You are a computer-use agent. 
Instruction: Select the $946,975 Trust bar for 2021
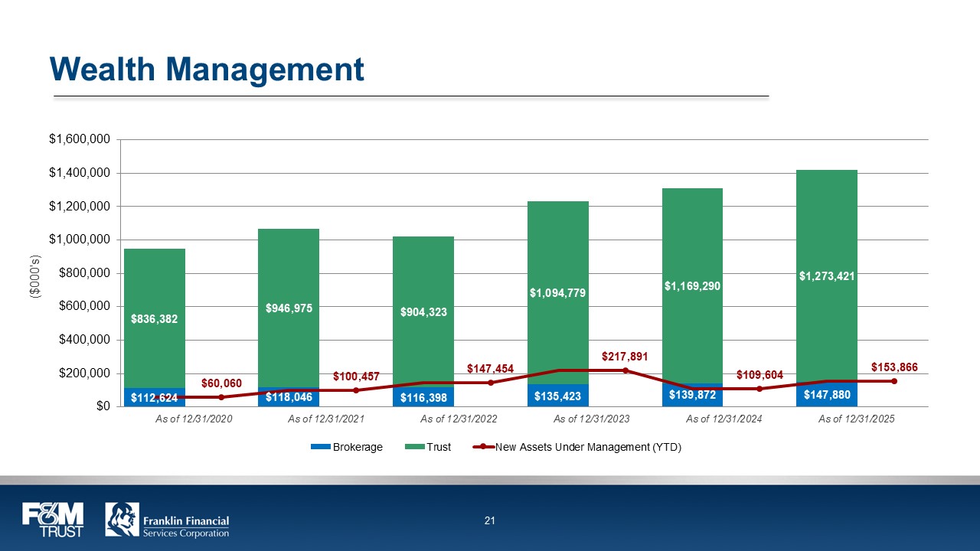point(289,308)
